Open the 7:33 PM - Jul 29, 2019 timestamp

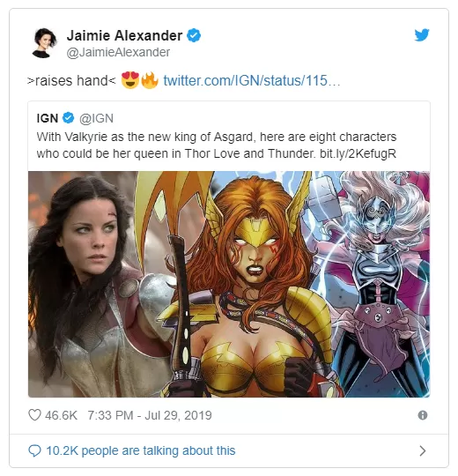pyautogui.click(x=150, y=415)
